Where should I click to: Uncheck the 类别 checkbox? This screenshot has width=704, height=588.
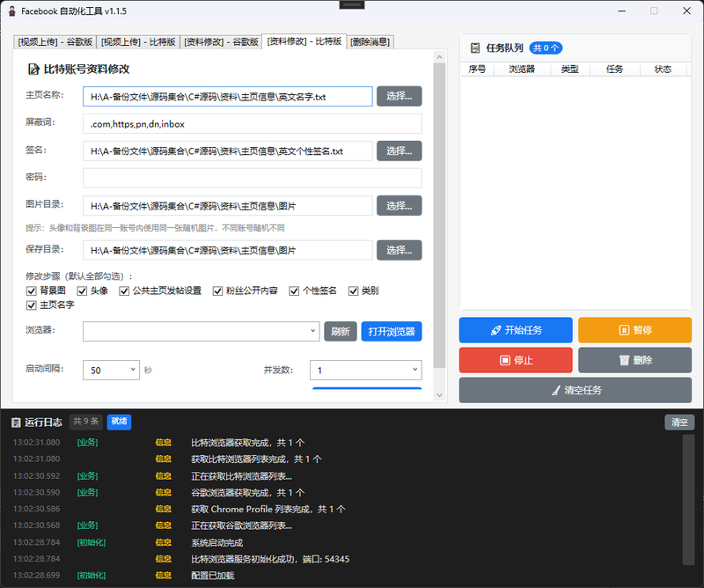[x=354, y=291]
